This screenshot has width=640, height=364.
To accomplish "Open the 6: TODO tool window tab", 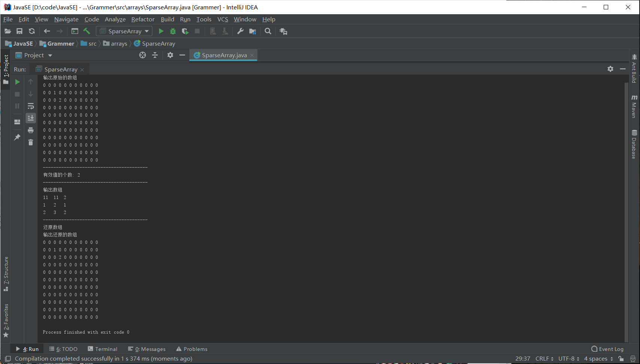I will pos(63,349).
